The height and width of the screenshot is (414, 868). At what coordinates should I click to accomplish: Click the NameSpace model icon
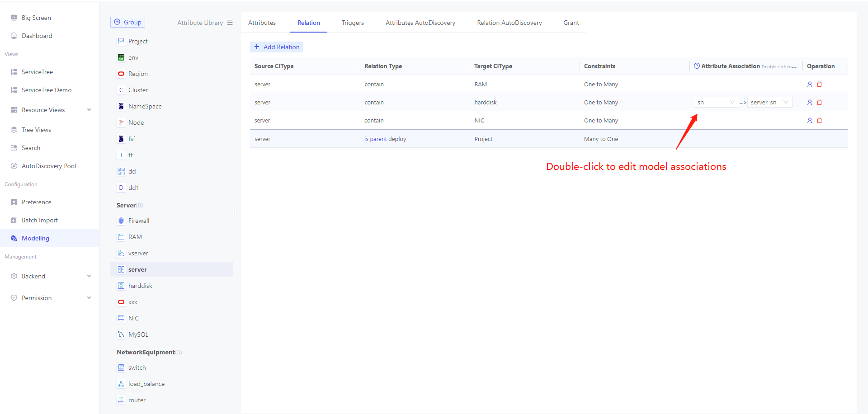pyautogui.click(x=121, y=106)
